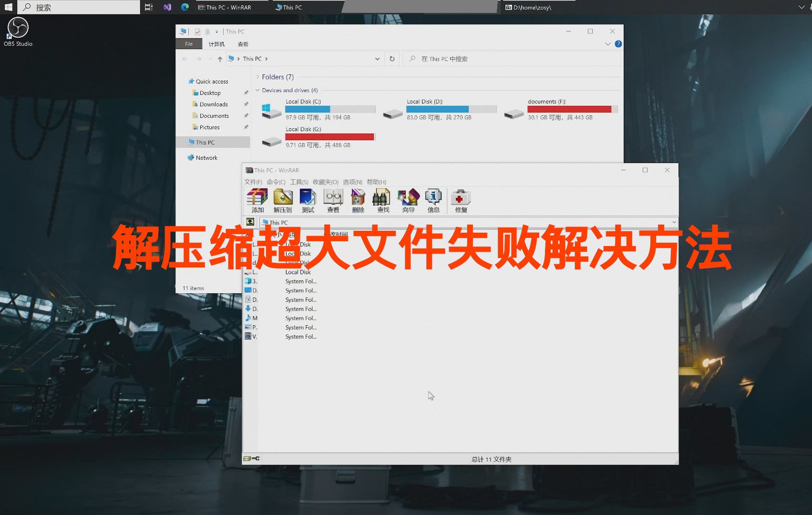Switch to the 计算机 ribbon tab

tap(216, 44)
